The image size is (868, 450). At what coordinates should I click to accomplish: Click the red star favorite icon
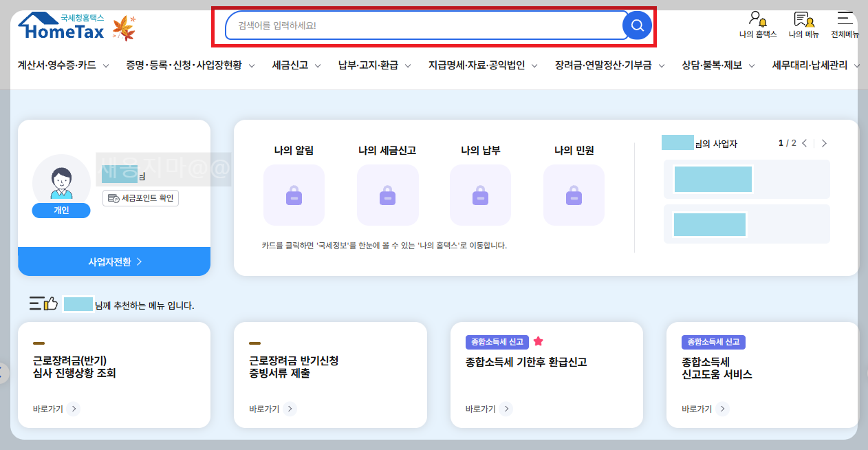click(x=538, y=341)
